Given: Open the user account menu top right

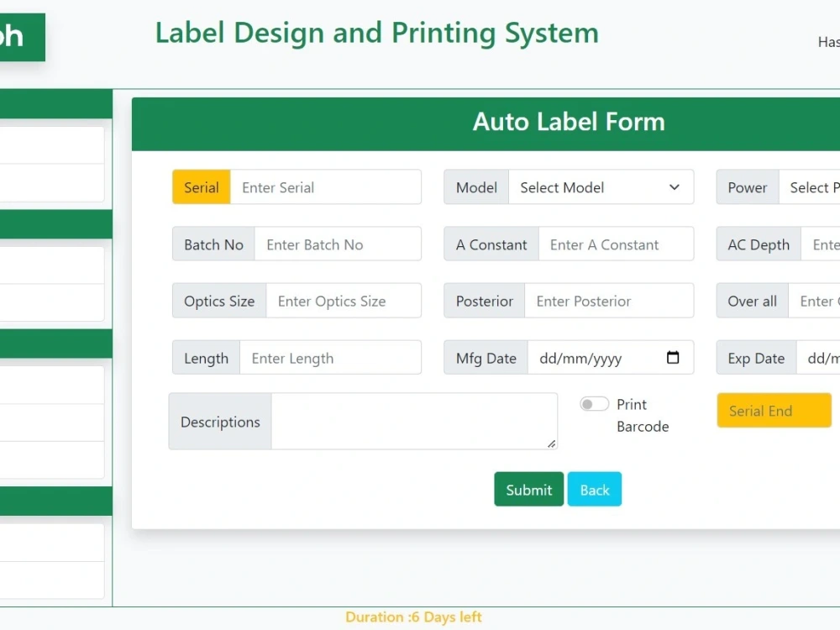Looking at the screenshot, I should click(x=828, y=41).
